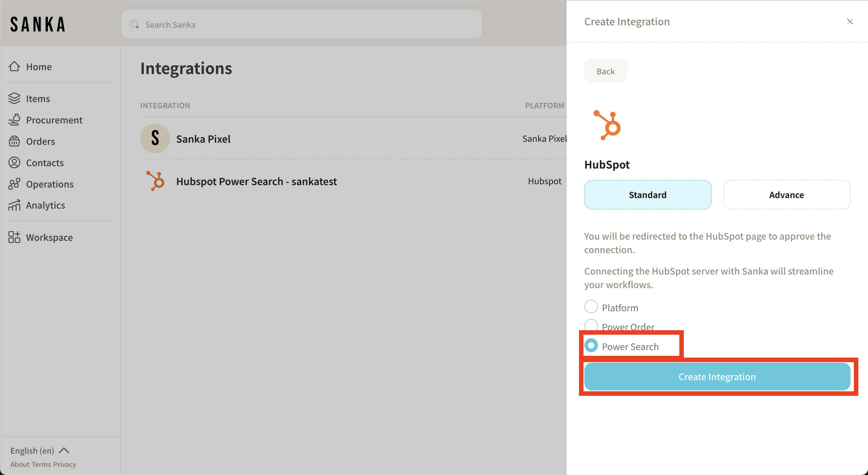Click the Home house icon

coord(14,66)
